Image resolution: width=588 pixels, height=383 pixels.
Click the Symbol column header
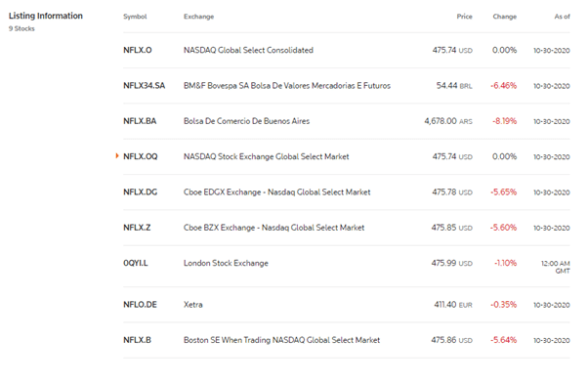click(135, 17)
